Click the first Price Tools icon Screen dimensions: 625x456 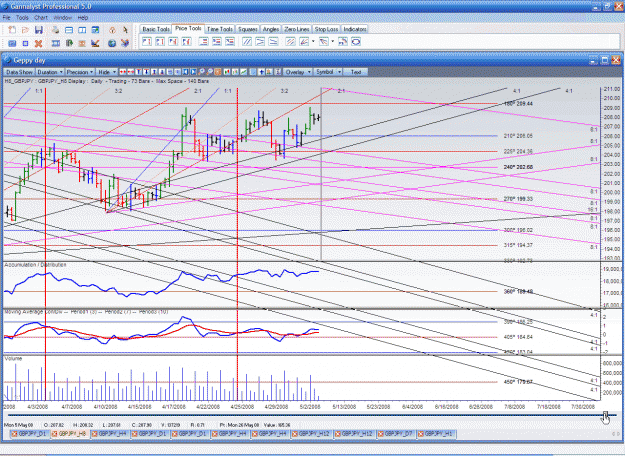tap(147, 41)
